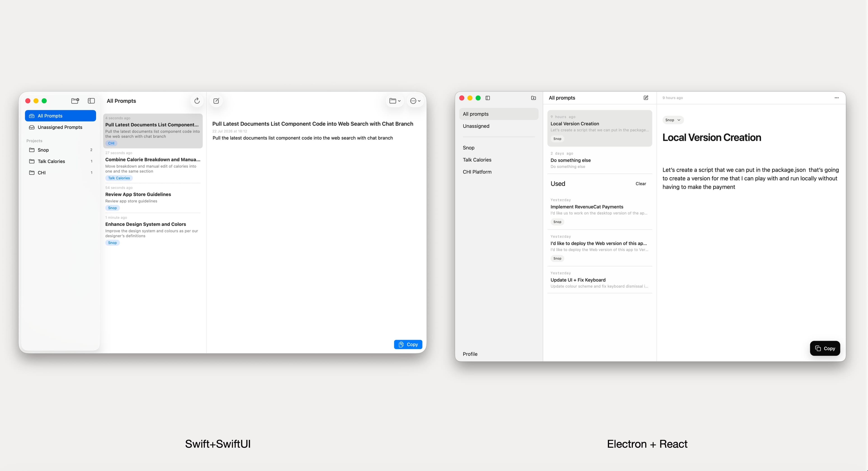Image resolution: width=868 pixels, height=471 pixels.
Task: Select Enhance Design System and Colors prompt
Action: [x=153, y=230]
